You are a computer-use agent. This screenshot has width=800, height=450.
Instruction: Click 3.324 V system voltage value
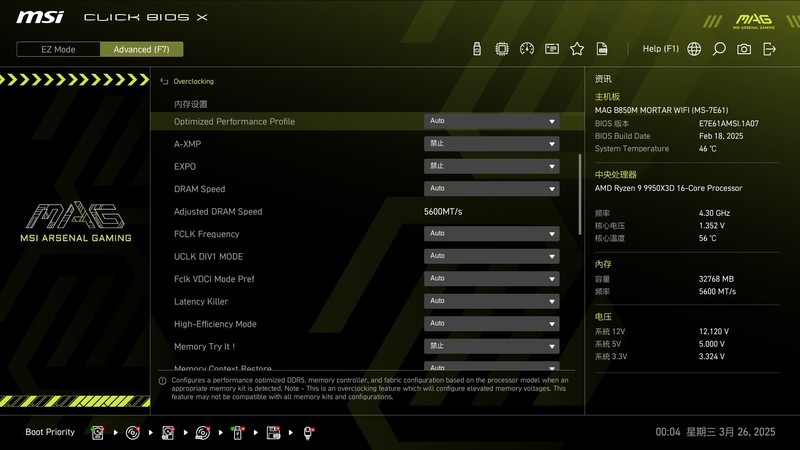tap(712, 357)
